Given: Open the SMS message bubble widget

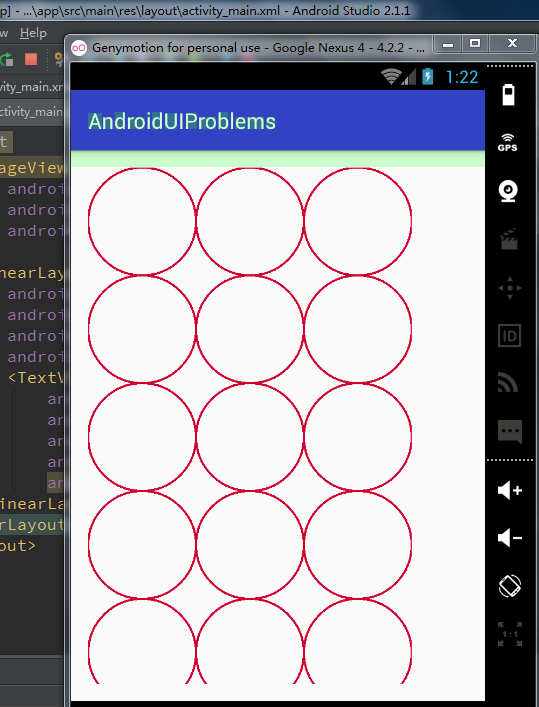Looking at the screenshot, I should point(510,432).
